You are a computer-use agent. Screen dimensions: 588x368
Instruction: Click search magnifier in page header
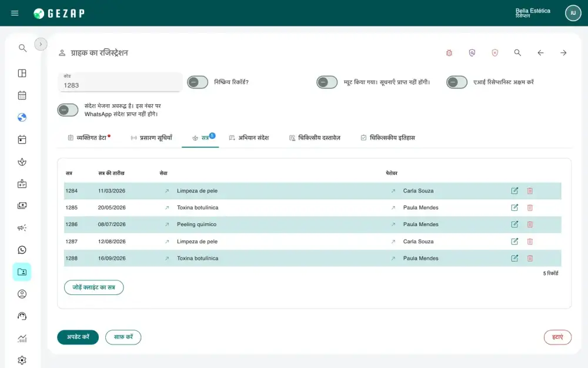point(517,53)
